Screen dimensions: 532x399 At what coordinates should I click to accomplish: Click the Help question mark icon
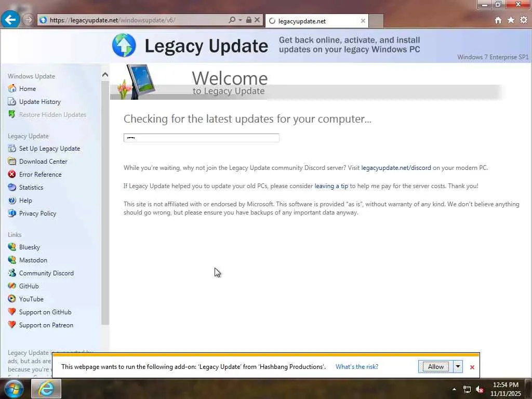point(12,200)
